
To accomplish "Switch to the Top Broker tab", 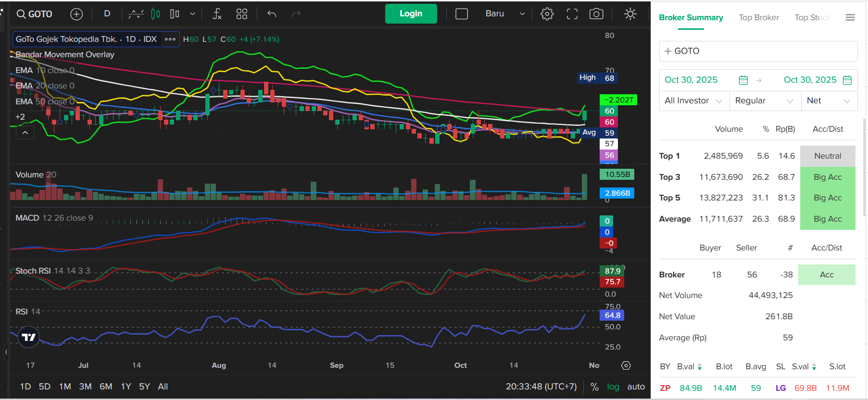I will (x=758, y=18).
